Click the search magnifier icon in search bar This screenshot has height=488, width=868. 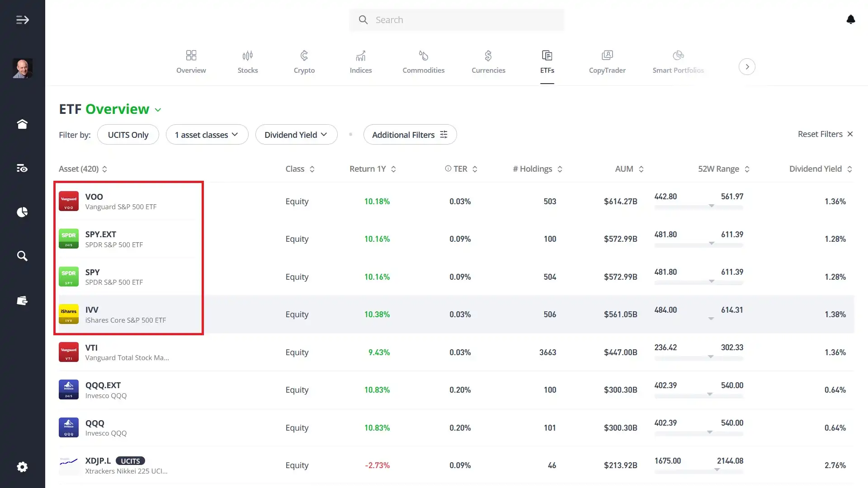click(x=363, y=20)
